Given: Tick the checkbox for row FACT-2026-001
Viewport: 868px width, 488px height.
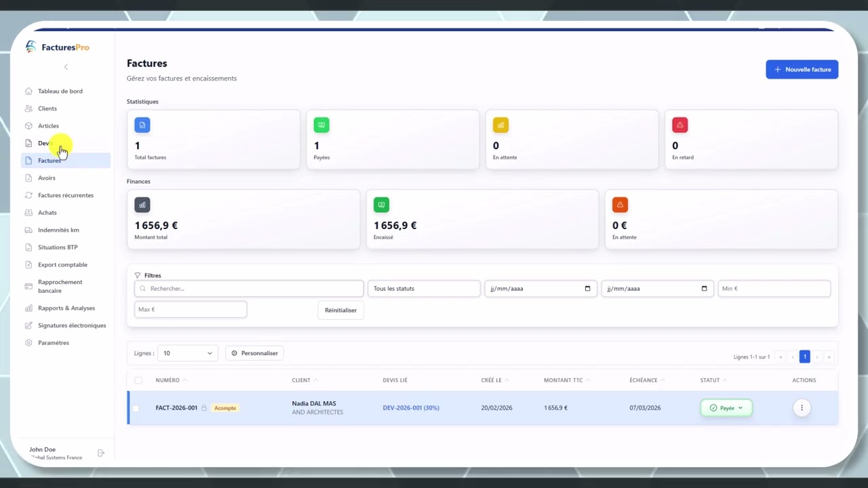Looking at the screenshot, I should coord(136,408).
